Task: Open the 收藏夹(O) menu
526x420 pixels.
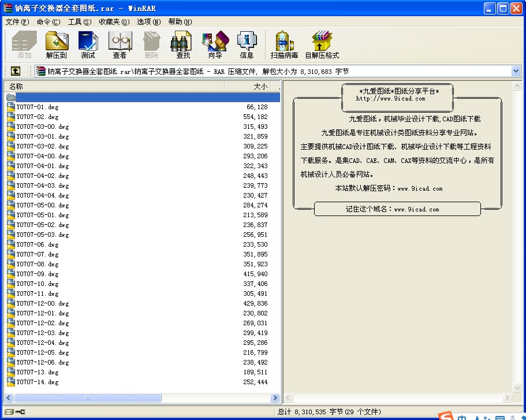Action: (x=114, y=22)
